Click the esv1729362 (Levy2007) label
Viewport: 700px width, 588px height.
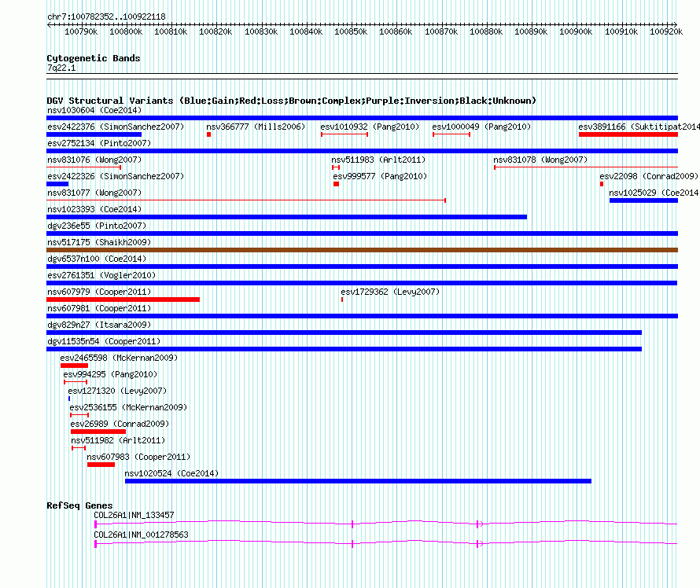pyautogui.click(x=390, y=292)
